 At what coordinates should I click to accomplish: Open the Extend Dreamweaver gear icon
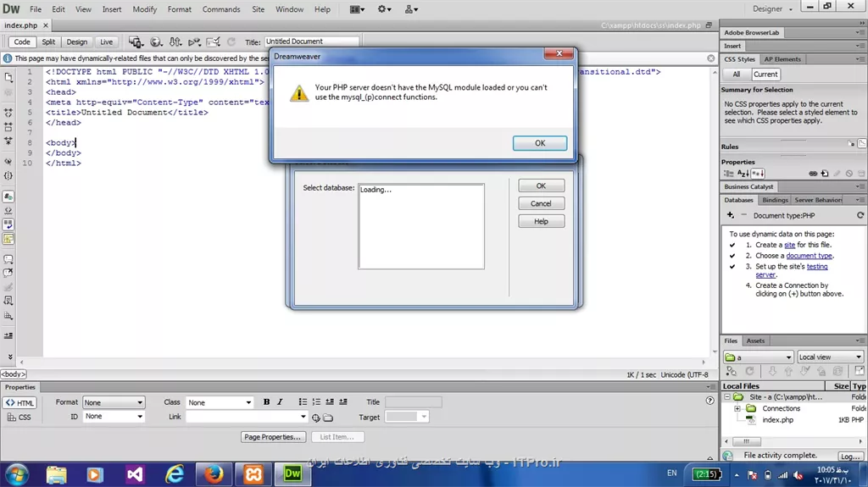(384, 9)
